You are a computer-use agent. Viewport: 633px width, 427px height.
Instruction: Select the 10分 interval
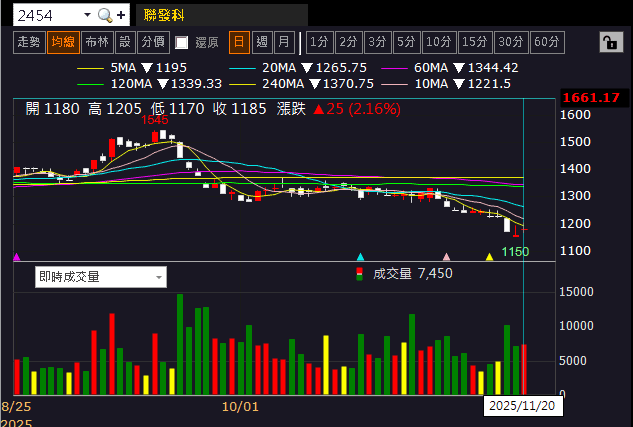pos(439,42)
